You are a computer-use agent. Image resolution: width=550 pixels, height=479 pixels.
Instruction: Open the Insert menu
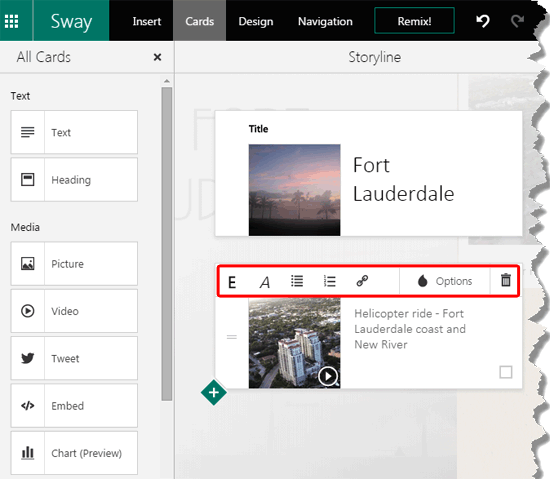click(147, 21)
